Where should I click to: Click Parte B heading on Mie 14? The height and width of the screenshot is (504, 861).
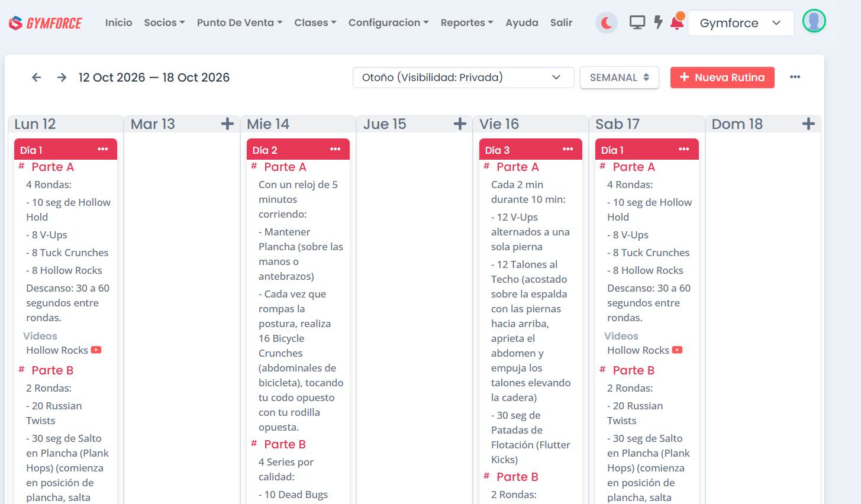click(285, 444)
